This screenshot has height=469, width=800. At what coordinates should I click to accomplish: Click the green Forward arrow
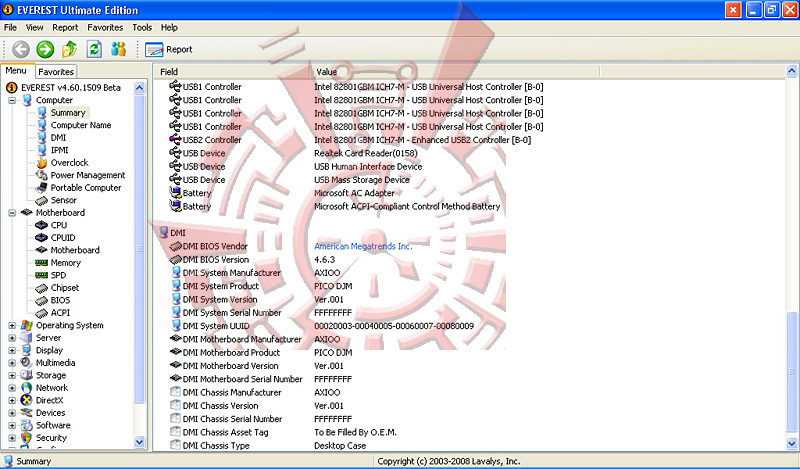tap(45, 50)
